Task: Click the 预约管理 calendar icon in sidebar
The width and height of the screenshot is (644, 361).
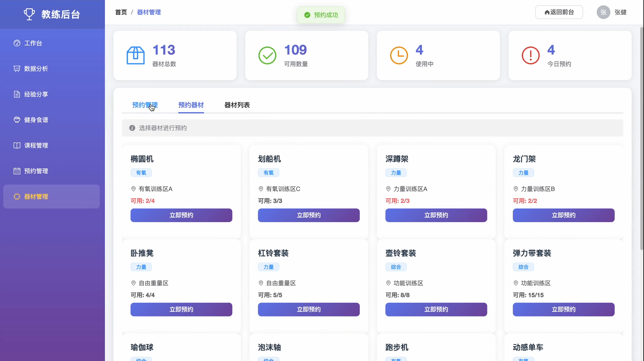Action: coord(17,171)
